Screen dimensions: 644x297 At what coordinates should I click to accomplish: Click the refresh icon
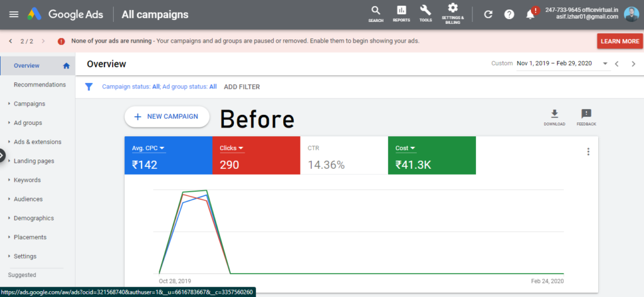coord(488,14)
